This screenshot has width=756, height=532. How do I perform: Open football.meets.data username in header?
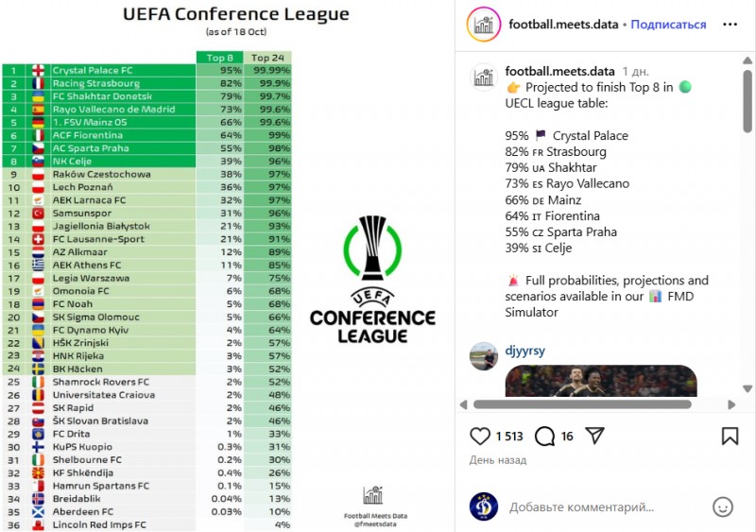coord(561,25)
